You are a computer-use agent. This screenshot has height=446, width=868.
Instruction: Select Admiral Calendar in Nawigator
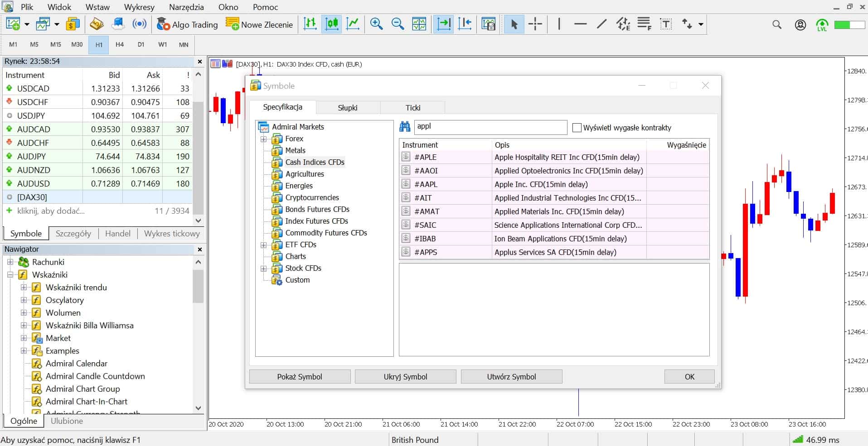pos(76,364)
